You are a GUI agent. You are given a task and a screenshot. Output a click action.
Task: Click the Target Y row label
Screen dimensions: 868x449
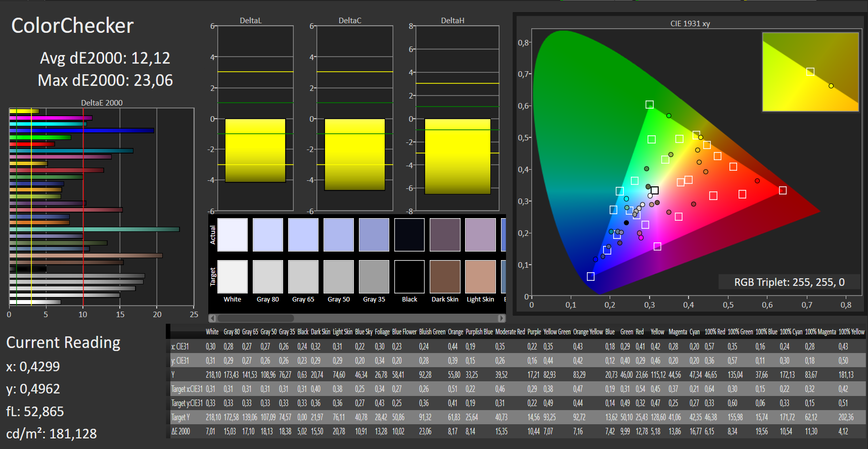(180, 417)
